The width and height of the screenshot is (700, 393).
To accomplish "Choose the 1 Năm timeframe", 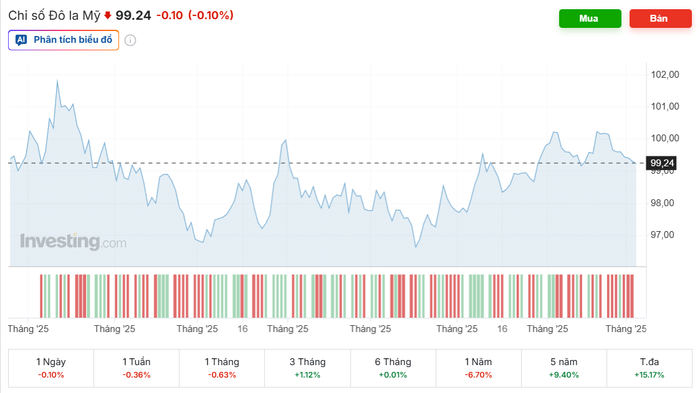I will click(478, 368).
